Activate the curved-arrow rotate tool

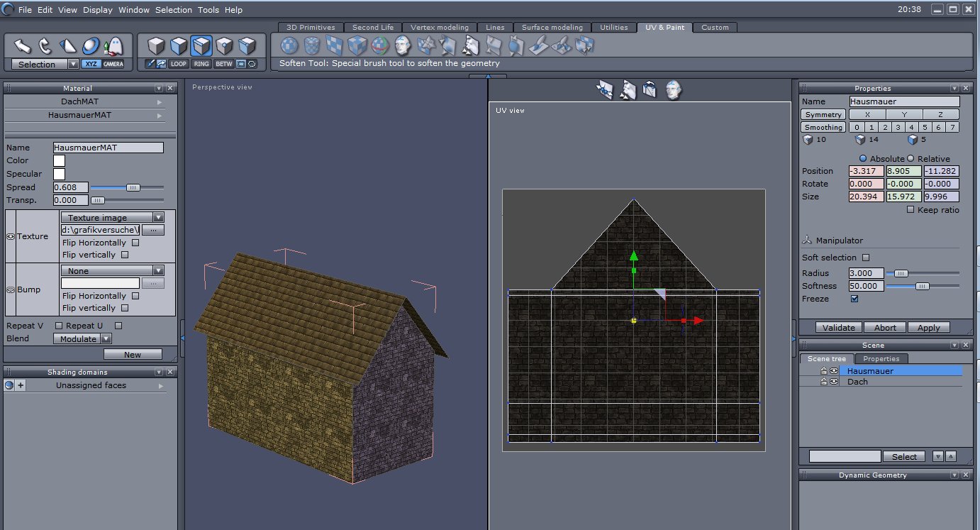tap(45, 47)
